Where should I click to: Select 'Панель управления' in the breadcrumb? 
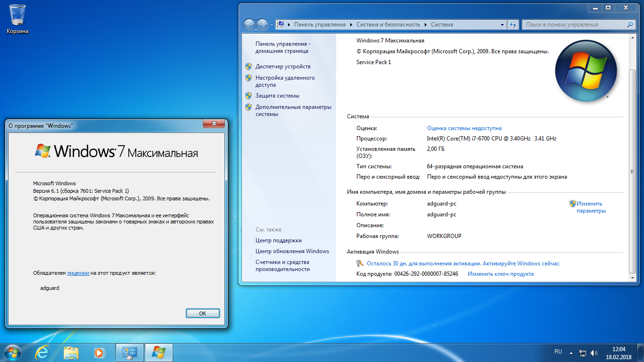point(320,25)
